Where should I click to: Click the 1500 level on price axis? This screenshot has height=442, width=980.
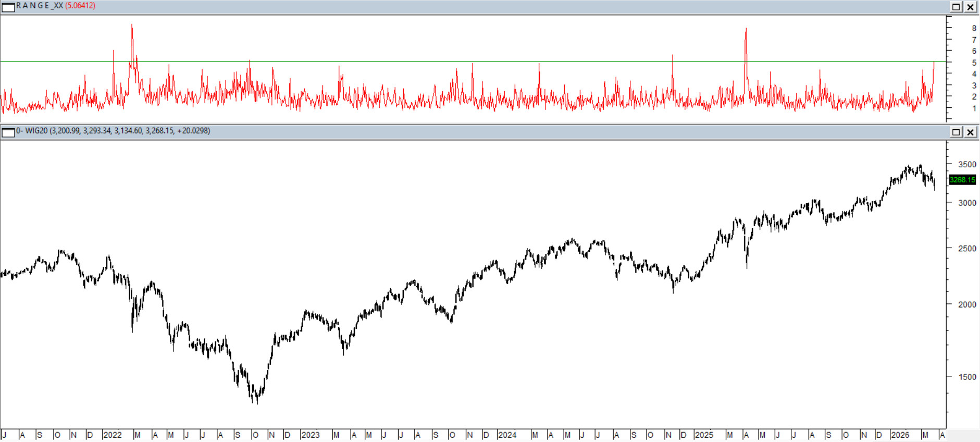(967, 377)
